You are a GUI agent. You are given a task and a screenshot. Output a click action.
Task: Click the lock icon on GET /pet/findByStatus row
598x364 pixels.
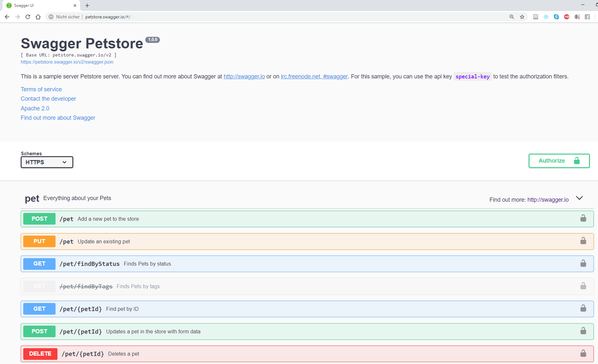pyautogui.click(x=583, y=263)
